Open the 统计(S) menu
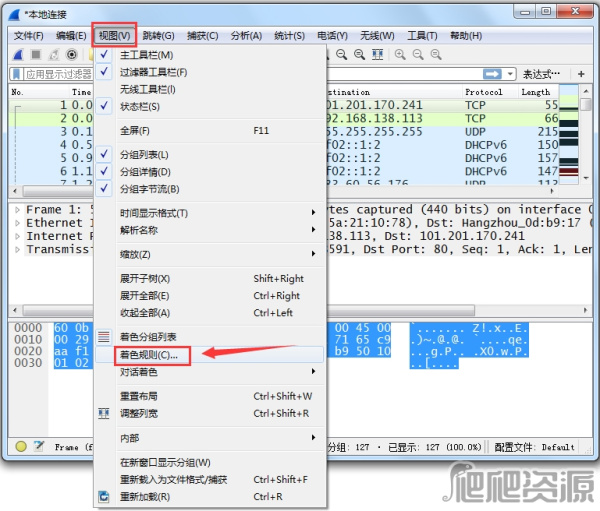The height and width of the screenshot is (511, 600). click(289, 36)
